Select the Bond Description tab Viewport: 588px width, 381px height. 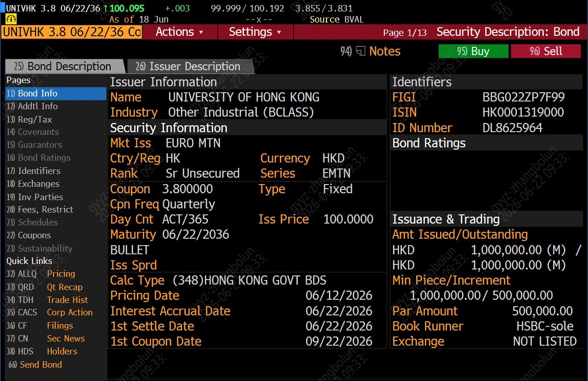[63, 67]
